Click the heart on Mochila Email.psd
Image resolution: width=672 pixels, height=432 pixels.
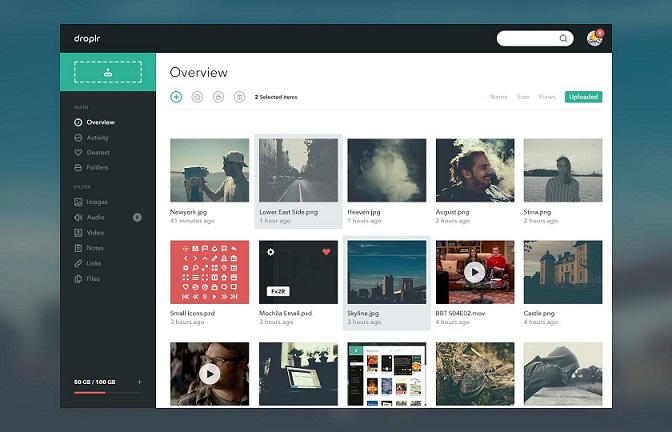tap(326, 252)
